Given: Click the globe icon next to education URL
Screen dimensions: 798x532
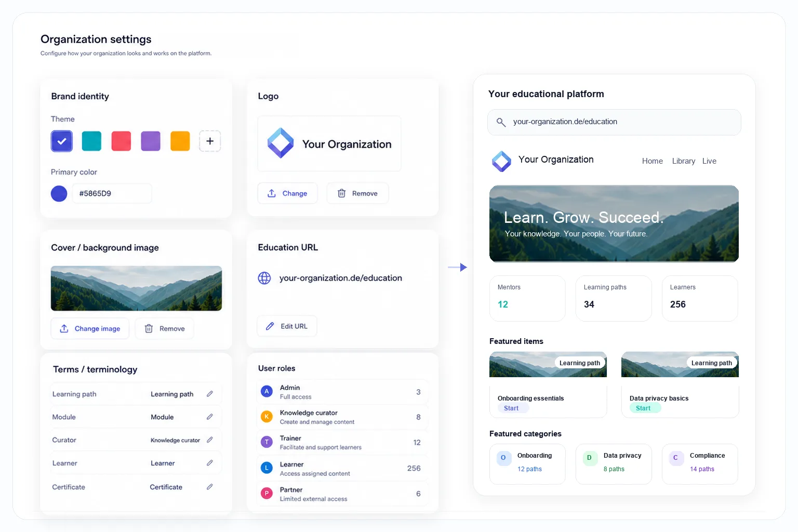Looking at the screenshot, I should pos(264,278).
